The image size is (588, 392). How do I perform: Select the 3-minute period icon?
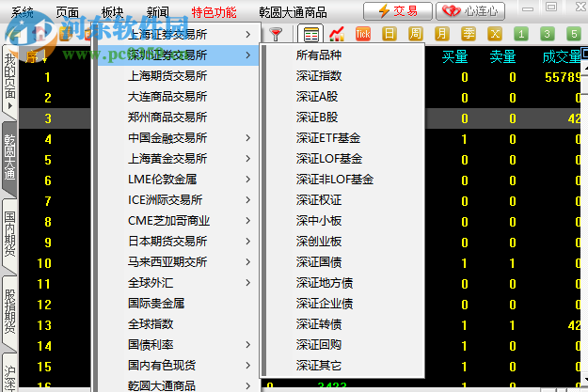(x=548, y=34)
